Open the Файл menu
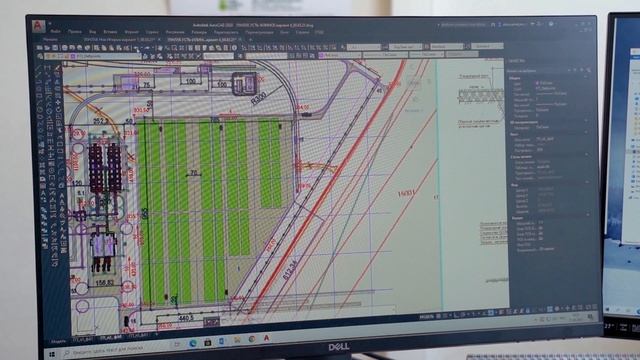Viewport: 640px width, 360px height. pyautogui.click(x=56, y=31)
